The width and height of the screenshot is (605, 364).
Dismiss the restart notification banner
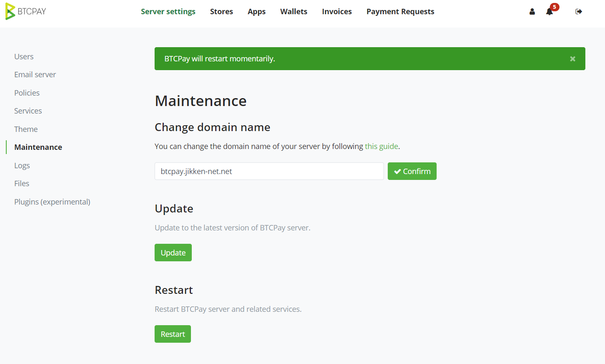pos(573,59)
